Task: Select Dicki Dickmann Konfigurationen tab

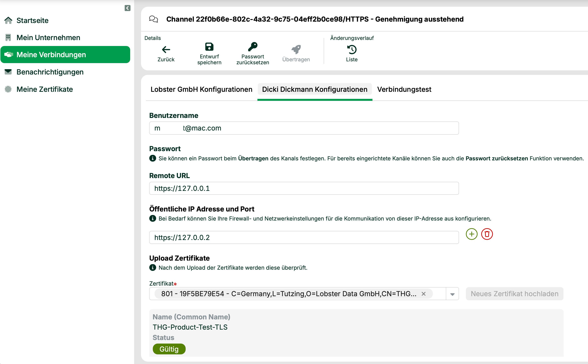Action: pyautogui.click(x=315, y=89)
